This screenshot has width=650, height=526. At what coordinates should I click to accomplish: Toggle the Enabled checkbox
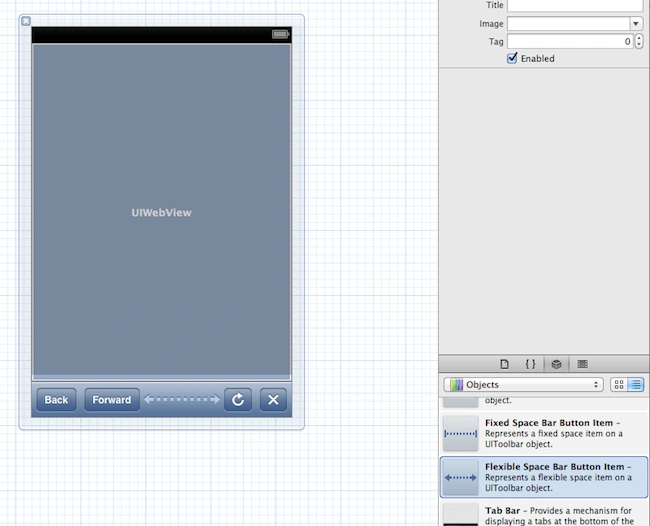tap(512, 58)
